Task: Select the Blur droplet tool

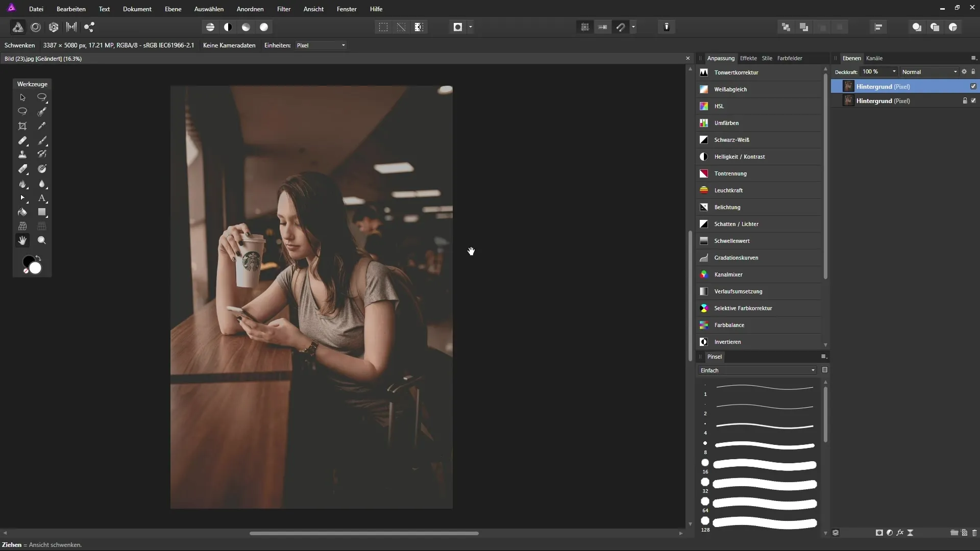Action: click(42, 184)
